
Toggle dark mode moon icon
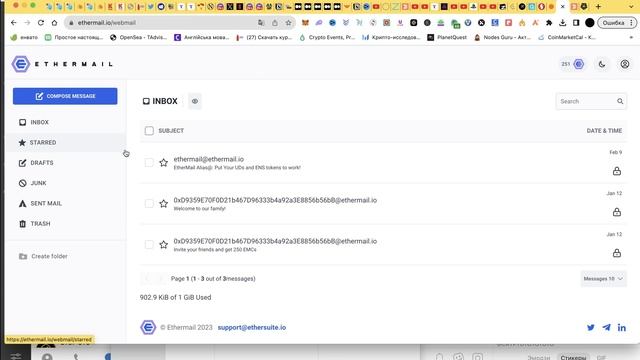tap(602, 64)
